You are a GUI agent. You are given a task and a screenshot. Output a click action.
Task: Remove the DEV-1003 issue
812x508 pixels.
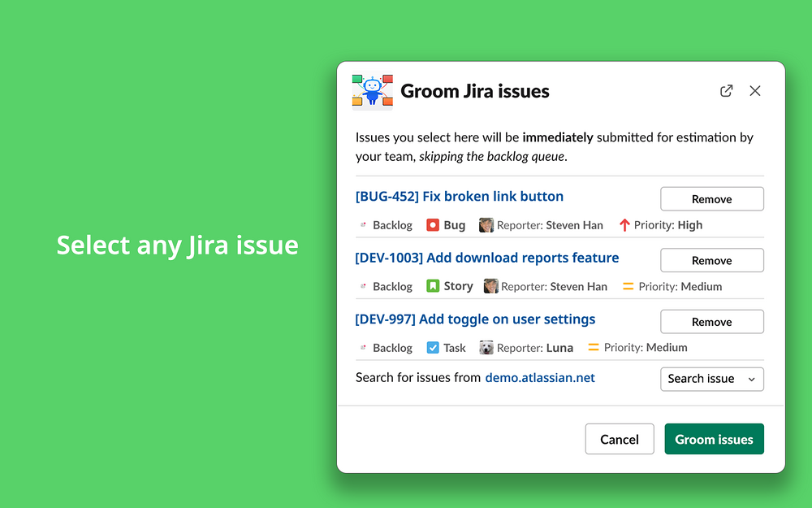coord(711,260)
